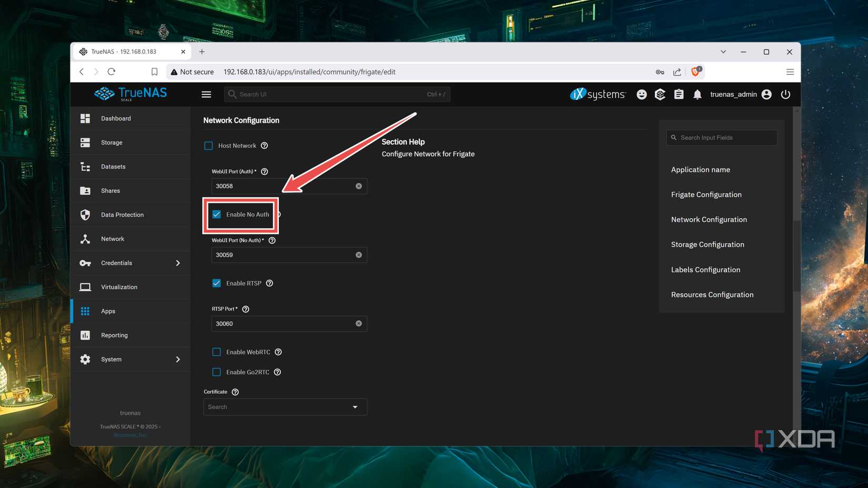868x488 pixels.
Task: Clear the 30059 port value
Action: click(x=359, y=255)
